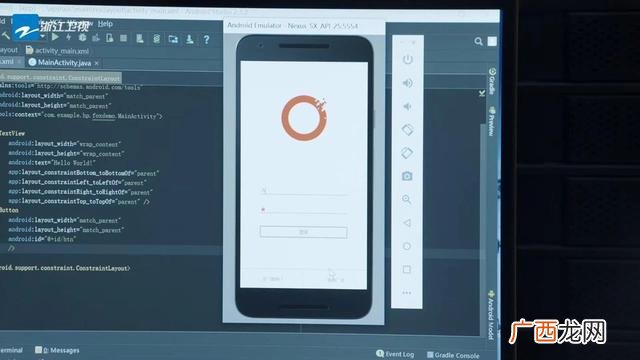This screenshot has width=640, height=360.
Task: Click the Android Emulator window title bar
Action: (x=304, y=26)
